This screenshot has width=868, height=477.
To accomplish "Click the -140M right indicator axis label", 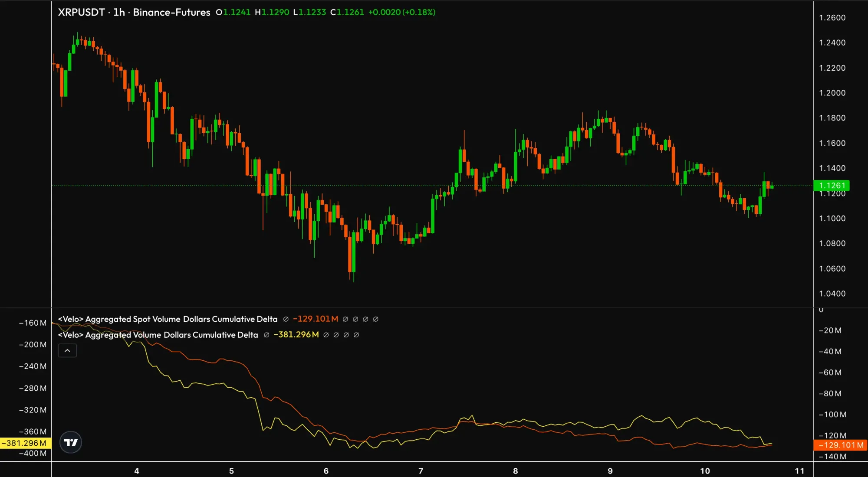I will click(x=832, y=457).
